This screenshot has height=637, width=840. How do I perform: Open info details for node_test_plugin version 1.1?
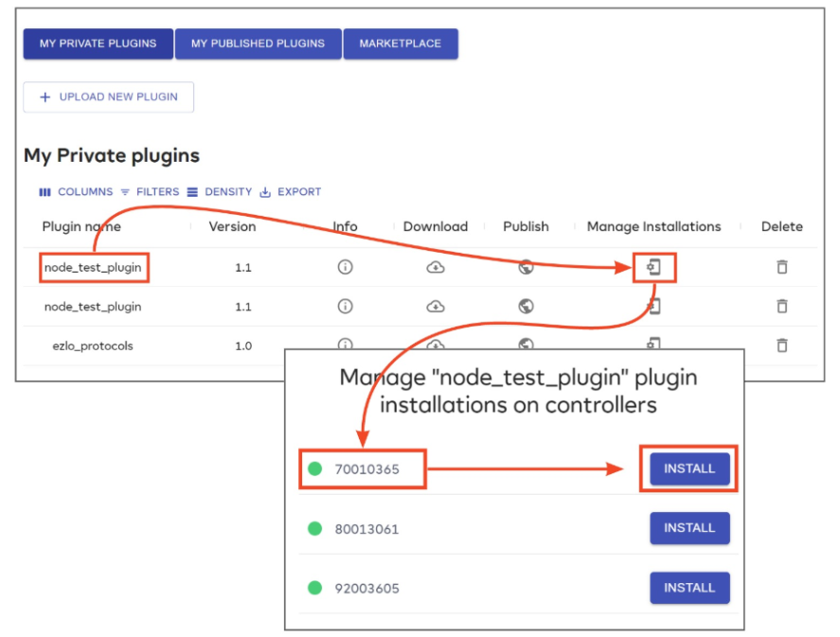tap(345, 267)
